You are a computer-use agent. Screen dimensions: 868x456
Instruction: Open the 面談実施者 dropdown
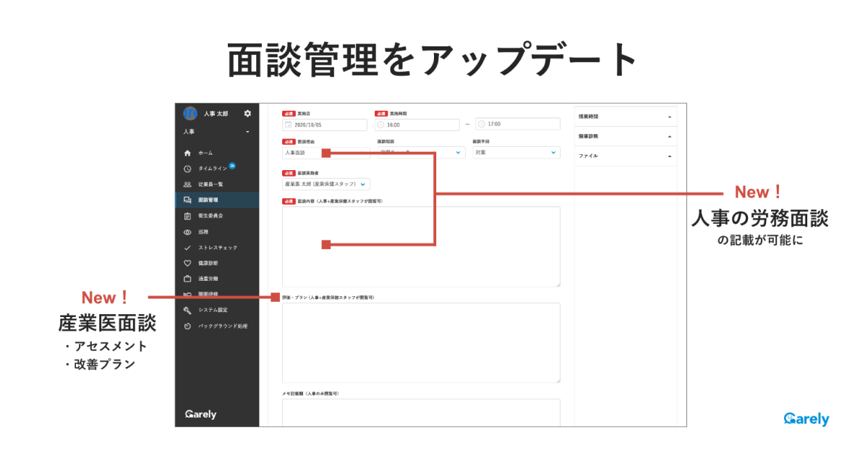click(x=325, y=185)
